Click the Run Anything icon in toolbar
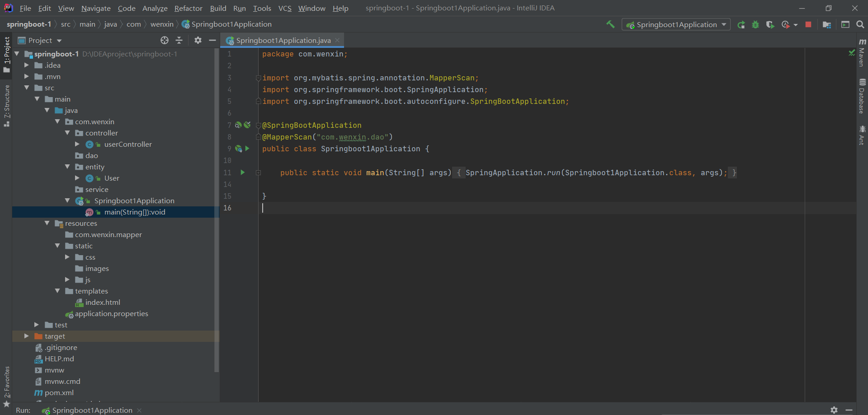Image resolution: width=868 pixels, height=415 pixels. [845, 24]
